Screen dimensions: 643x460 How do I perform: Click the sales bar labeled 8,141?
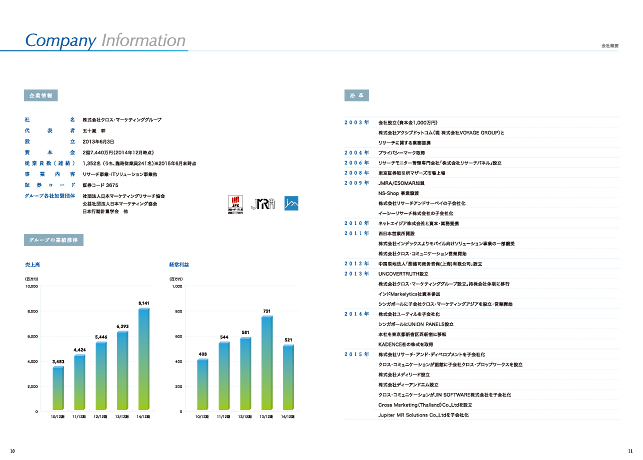tap(144, 359)
